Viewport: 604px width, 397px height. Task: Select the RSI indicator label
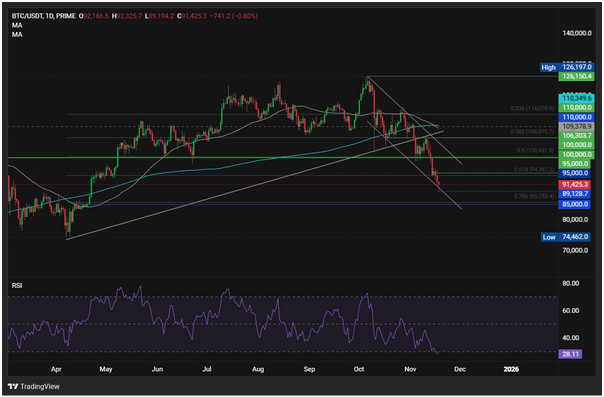pos(17,286)
